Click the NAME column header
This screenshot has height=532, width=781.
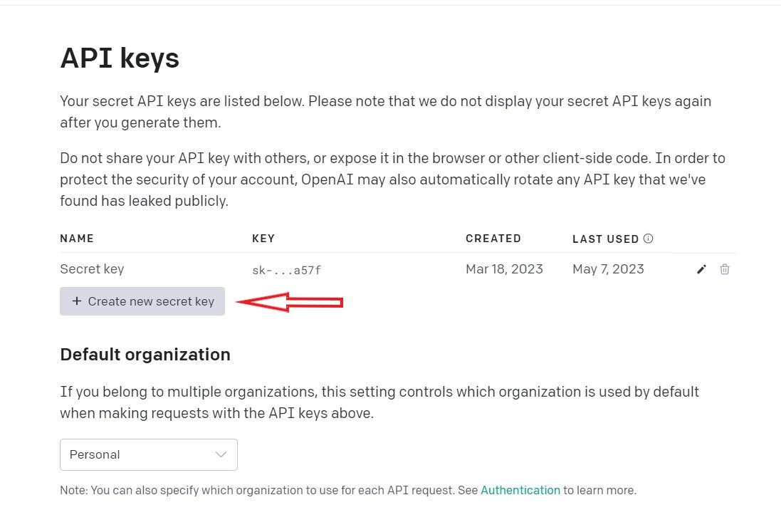(77, 239)
